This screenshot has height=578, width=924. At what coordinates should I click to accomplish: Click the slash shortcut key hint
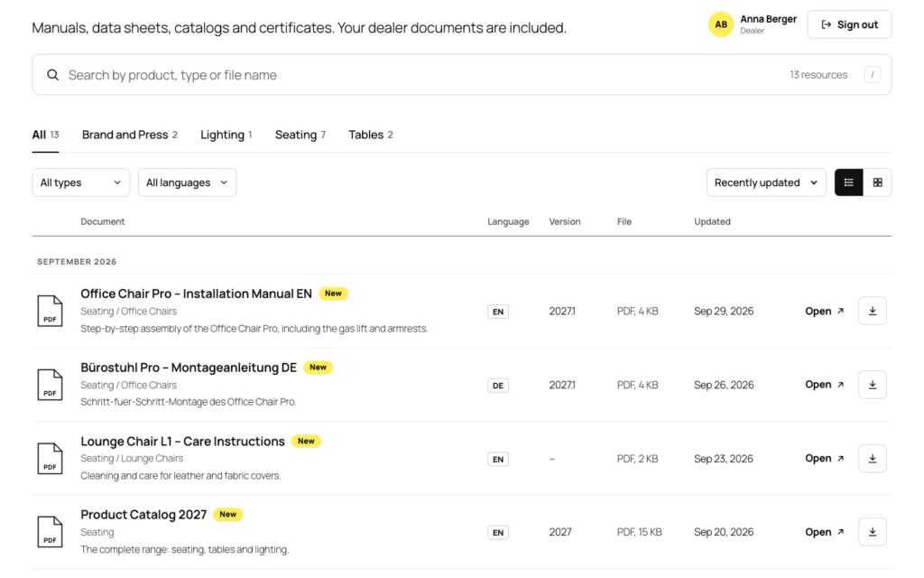coord(873,75)
